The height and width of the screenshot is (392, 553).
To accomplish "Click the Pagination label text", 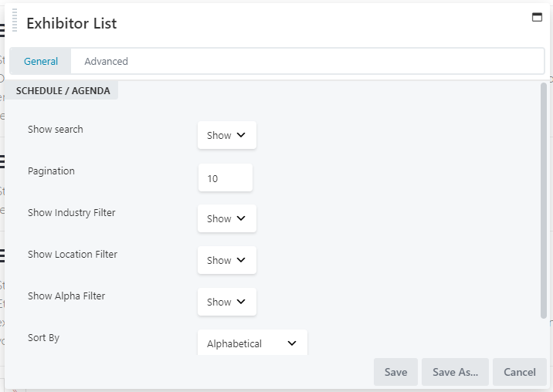I will click(51, 171).
